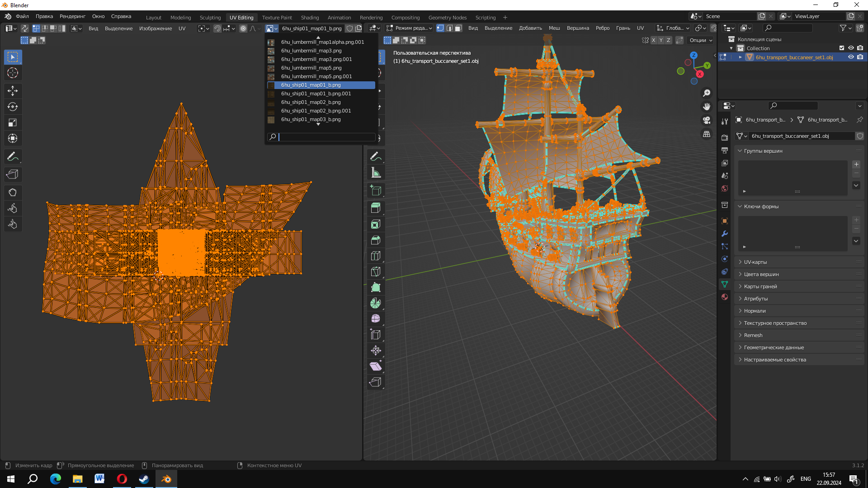Open the Рендеринг menu
The image size is (868, 488).
tap(72, 16)
